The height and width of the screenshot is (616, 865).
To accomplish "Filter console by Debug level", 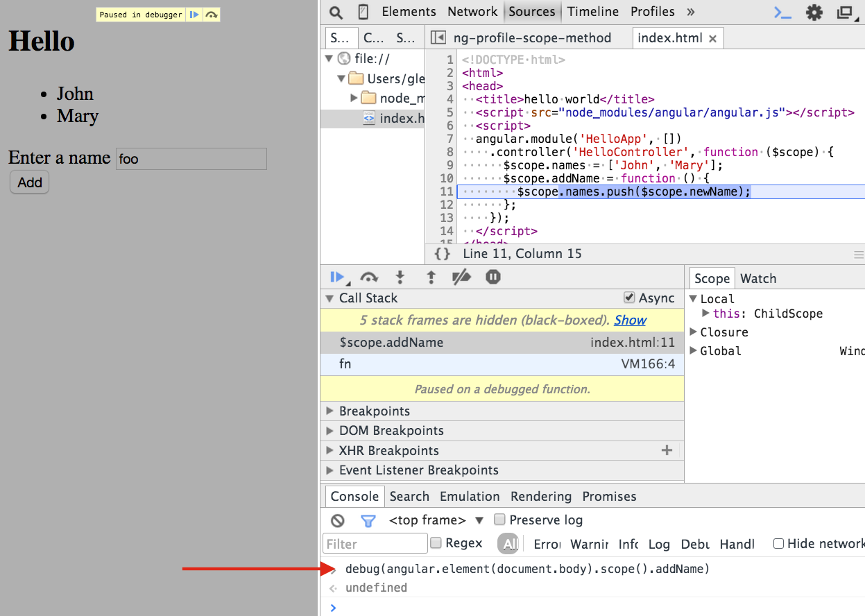I will [x=695, y=545].
